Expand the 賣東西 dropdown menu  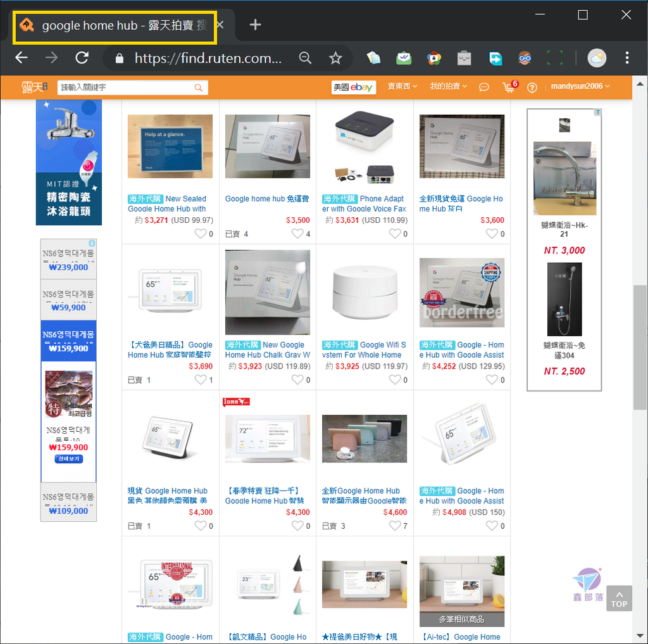[x=402, y=86]
